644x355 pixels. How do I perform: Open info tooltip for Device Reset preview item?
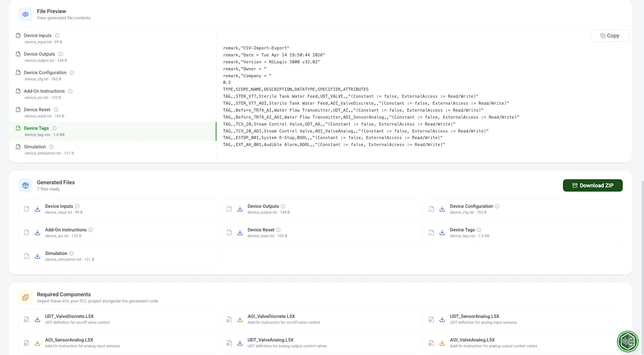pyautogui.click(x=56, y=110)
